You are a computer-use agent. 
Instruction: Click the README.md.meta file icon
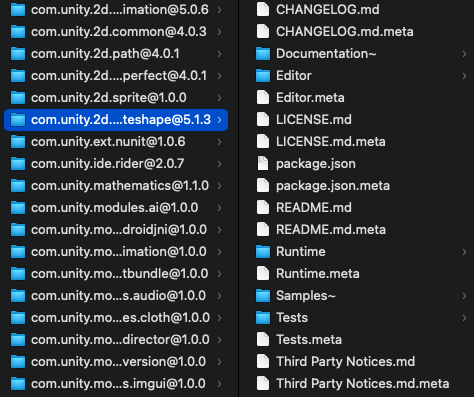(263, 230)
